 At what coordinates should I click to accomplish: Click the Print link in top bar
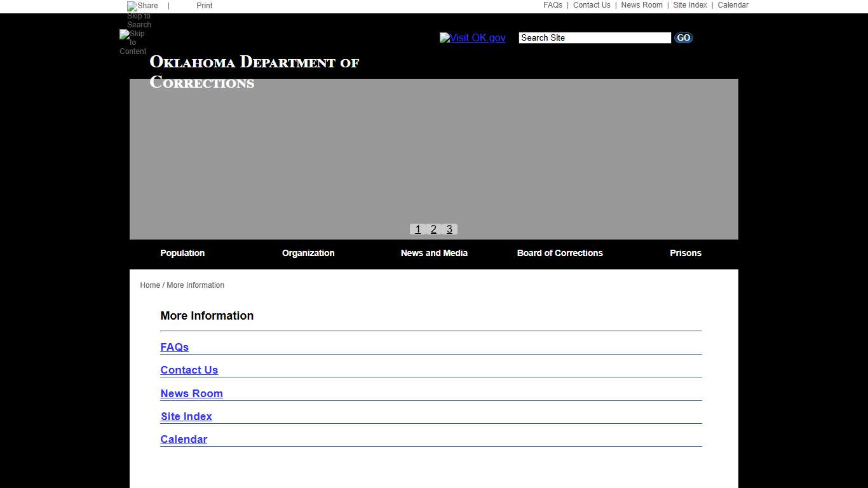pyautogui.click(x=204, y=6)
